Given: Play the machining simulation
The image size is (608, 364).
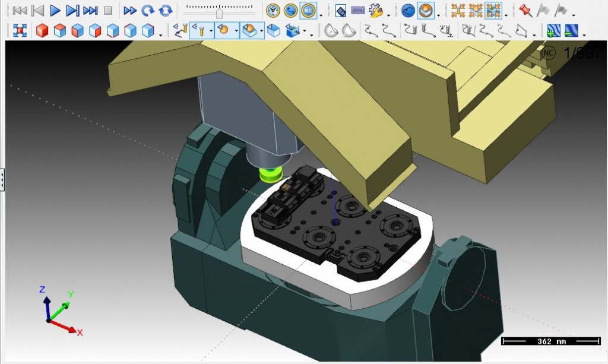Looking at the screenshot, I should click(x=55, y=11).
